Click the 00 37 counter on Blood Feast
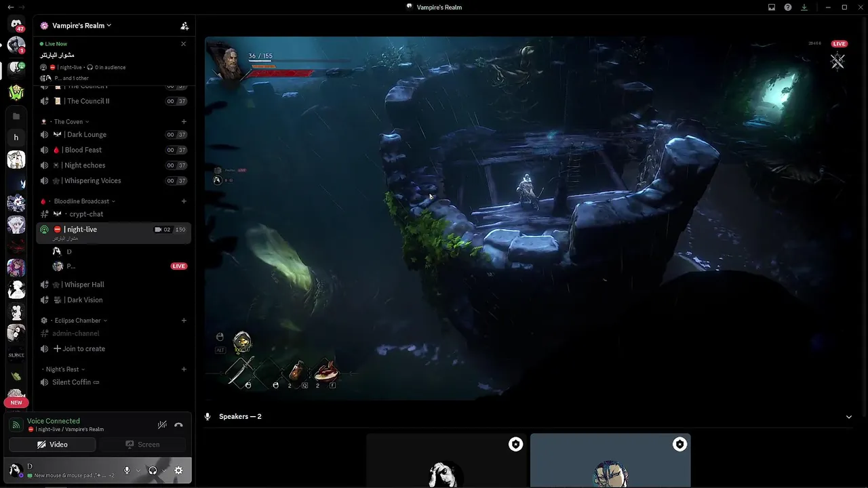 click(x=176, y=150)
